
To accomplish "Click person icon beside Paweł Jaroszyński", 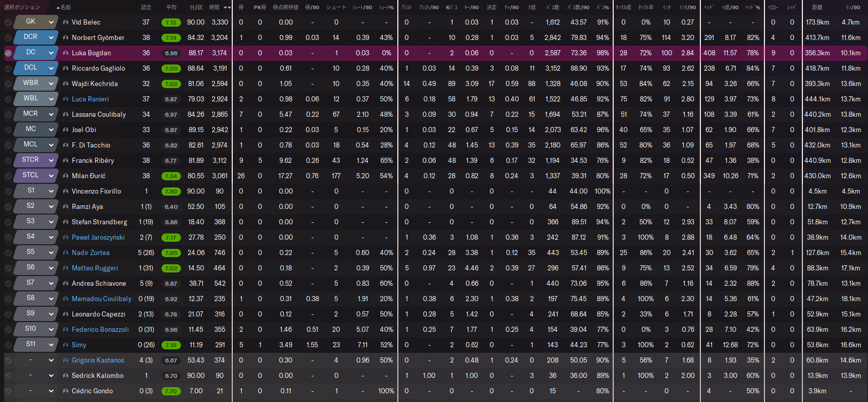I will pos(66,238).
